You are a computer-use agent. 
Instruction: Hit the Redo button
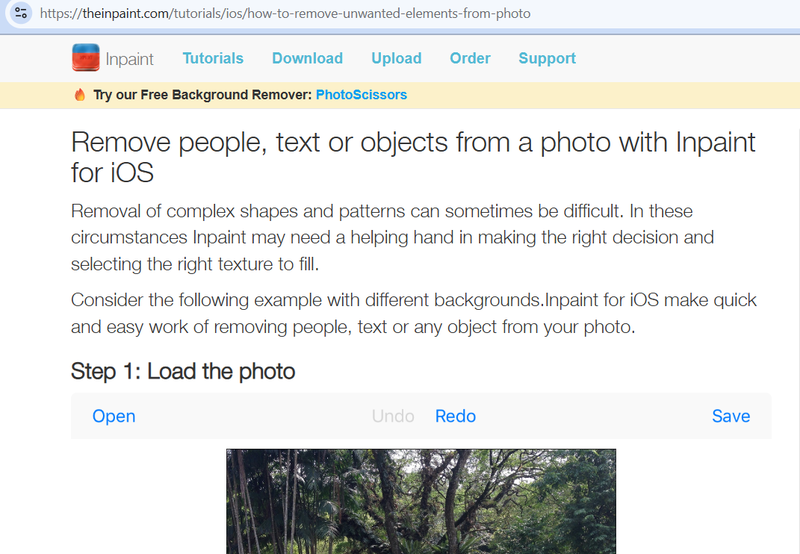(455, 416)
